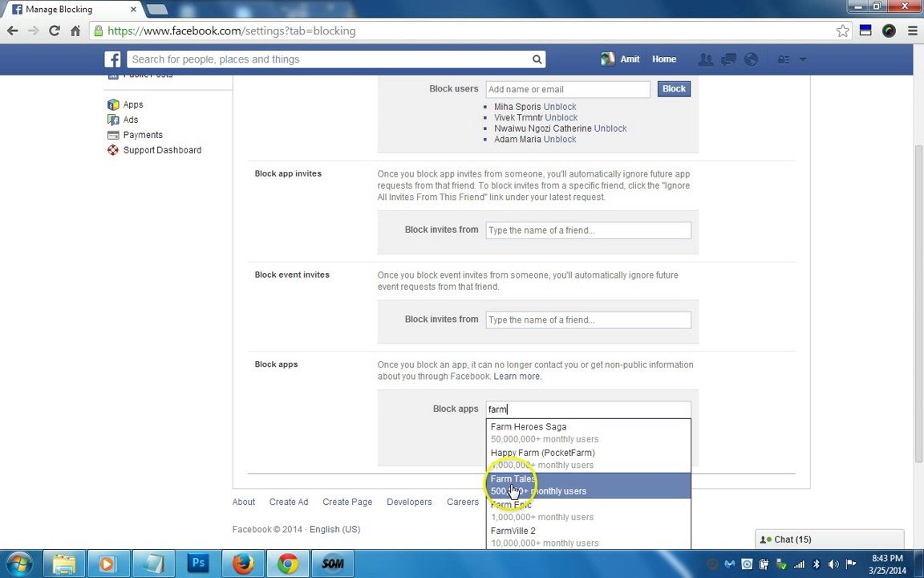This screenshot has height=578, width=924.
Task: Go back with the browser back arrow
Action: coord(12,31)
